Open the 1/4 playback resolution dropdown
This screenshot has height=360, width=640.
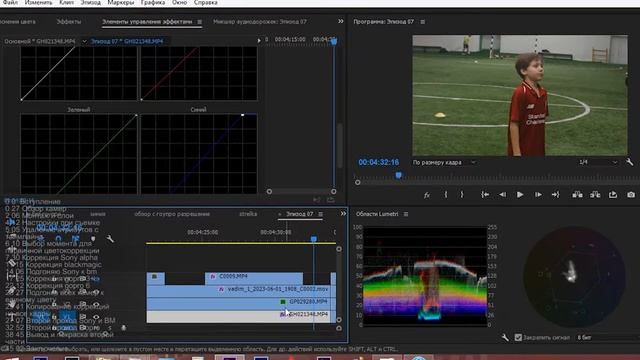point(598,162)
